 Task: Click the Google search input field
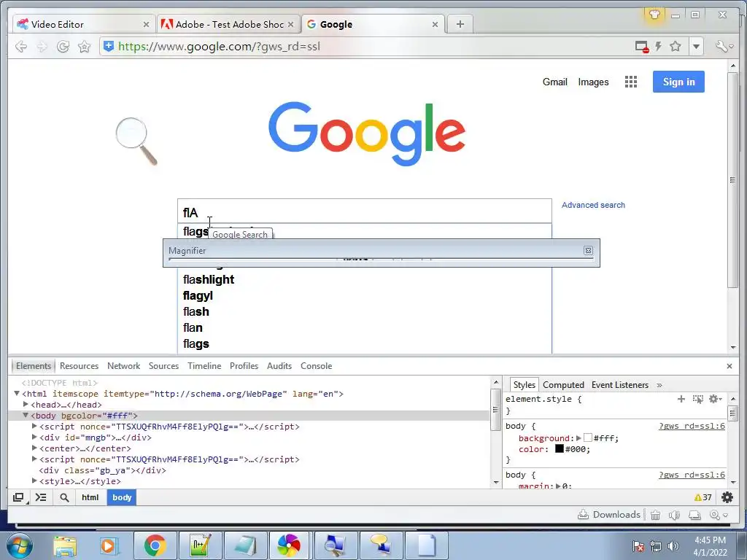point(365,211)
